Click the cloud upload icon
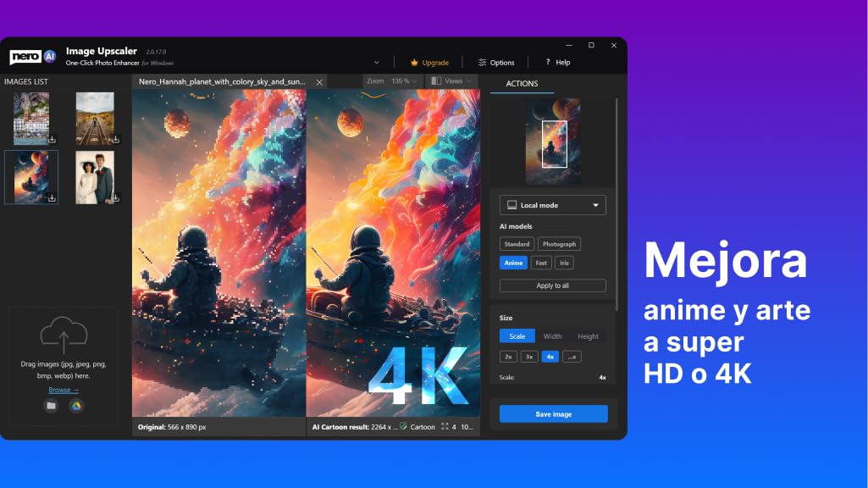 point(64,335)
